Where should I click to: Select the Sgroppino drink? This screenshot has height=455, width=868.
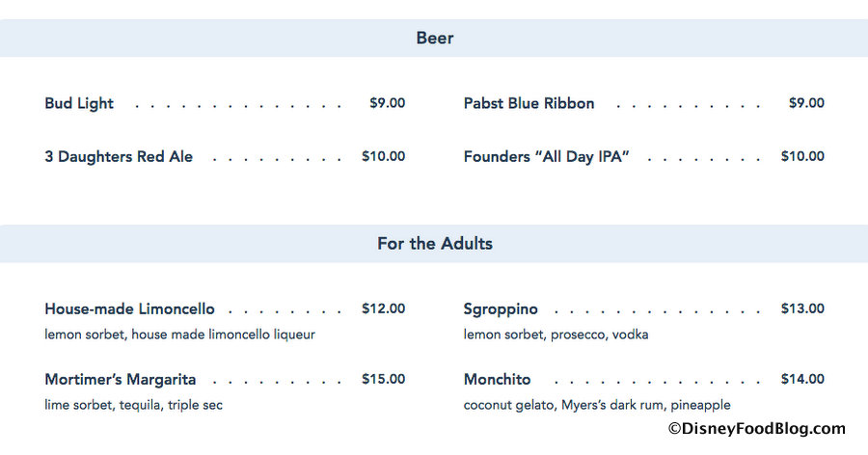pos(501,309)
